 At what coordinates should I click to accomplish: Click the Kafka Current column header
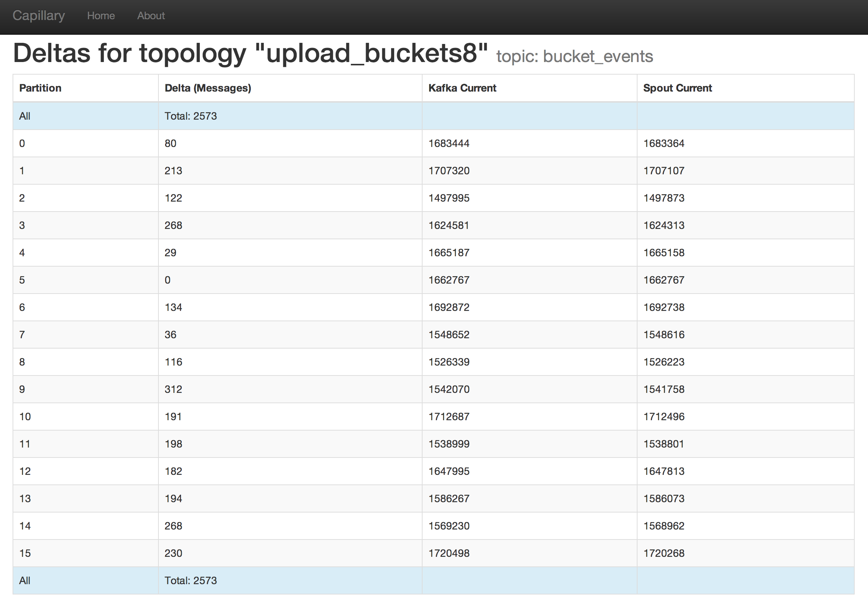point(462,88)
